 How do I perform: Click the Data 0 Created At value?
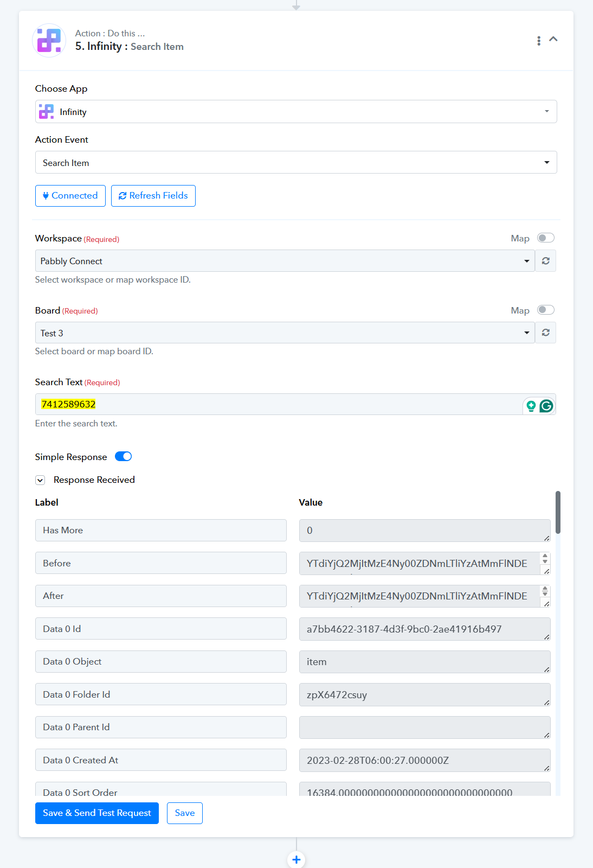(425, 761)
